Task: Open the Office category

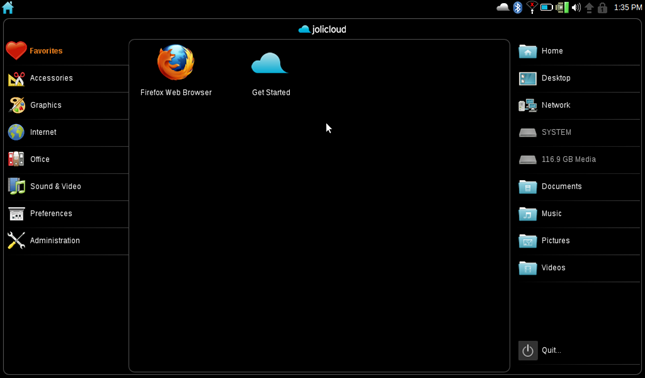Action: [67, 160]
